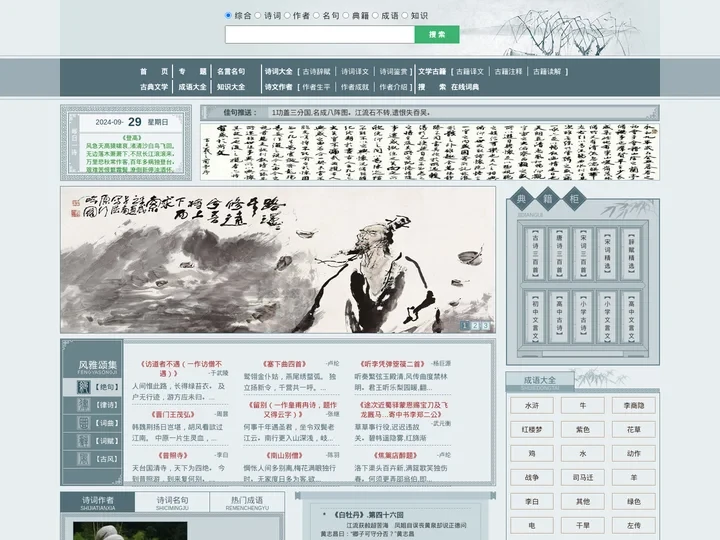Switch to the 诗词名句 tab

click(172, 502)
